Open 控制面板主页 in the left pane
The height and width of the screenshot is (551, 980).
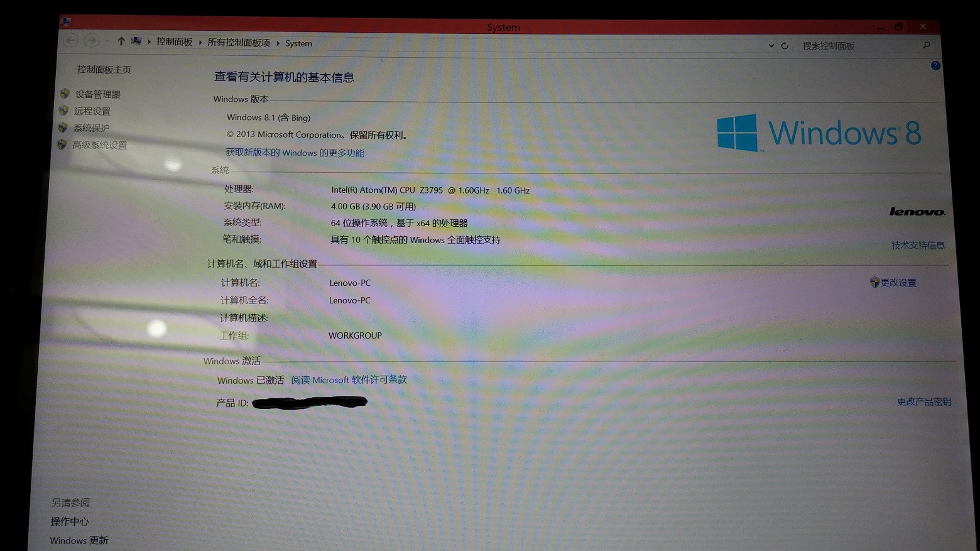(104, 70)
